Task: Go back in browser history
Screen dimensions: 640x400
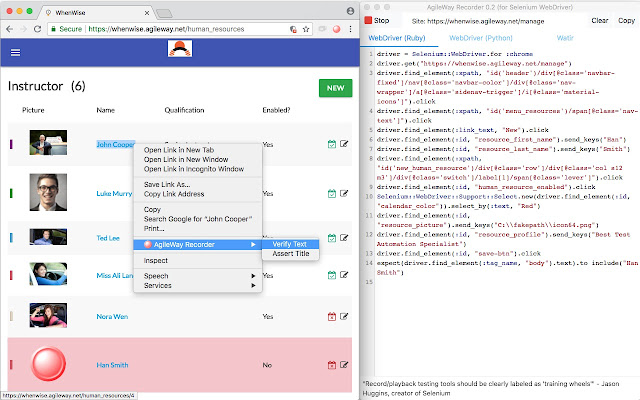Action: (9, 29)
